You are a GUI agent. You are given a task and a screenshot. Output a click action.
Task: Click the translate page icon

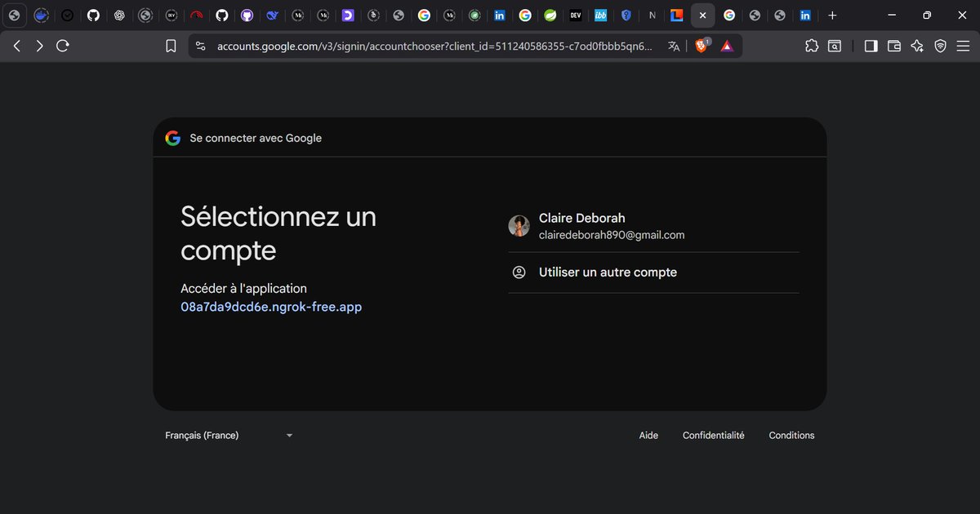674,47
